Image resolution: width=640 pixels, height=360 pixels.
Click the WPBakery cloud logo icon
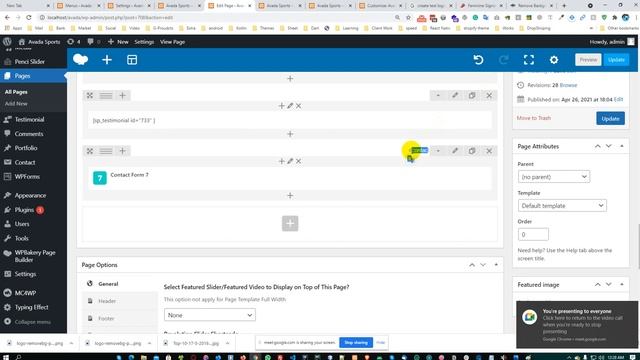point(80,60)
